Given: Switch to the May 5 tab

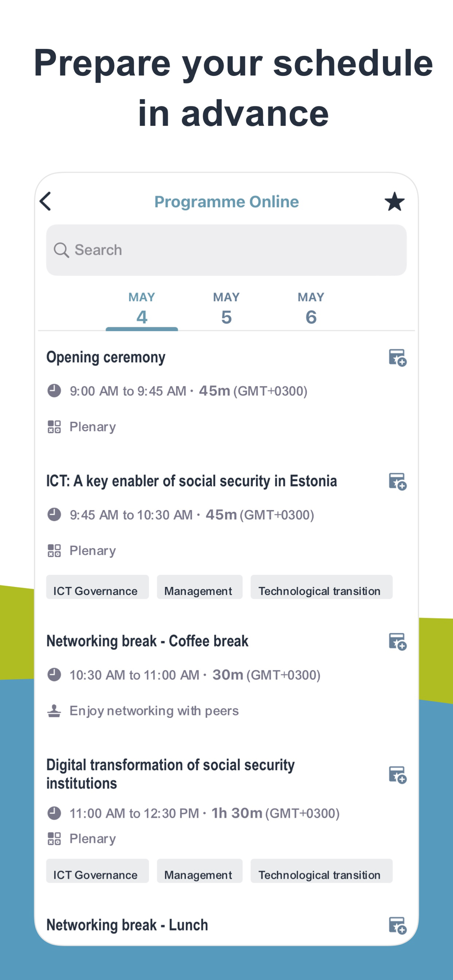Looking at the screenshot, I should [x=226, y=309].
